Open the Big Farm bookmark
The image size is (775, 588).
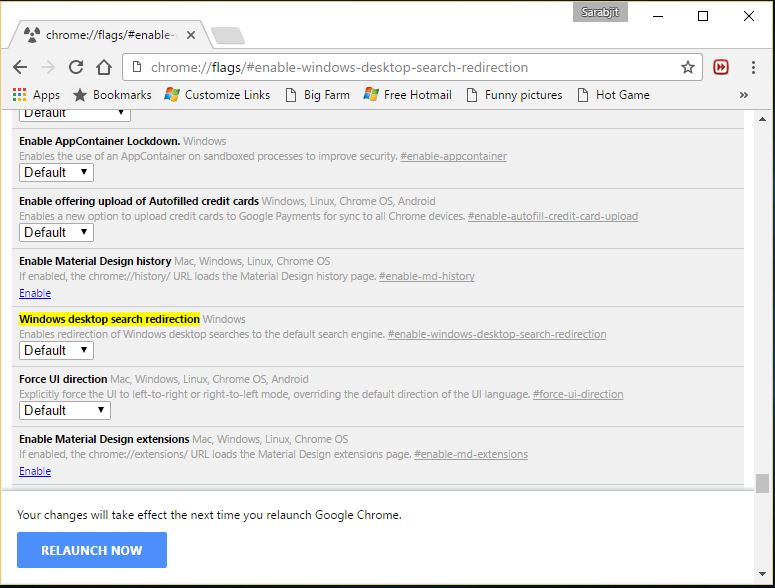pyautogui.click(x=318, y=95)
